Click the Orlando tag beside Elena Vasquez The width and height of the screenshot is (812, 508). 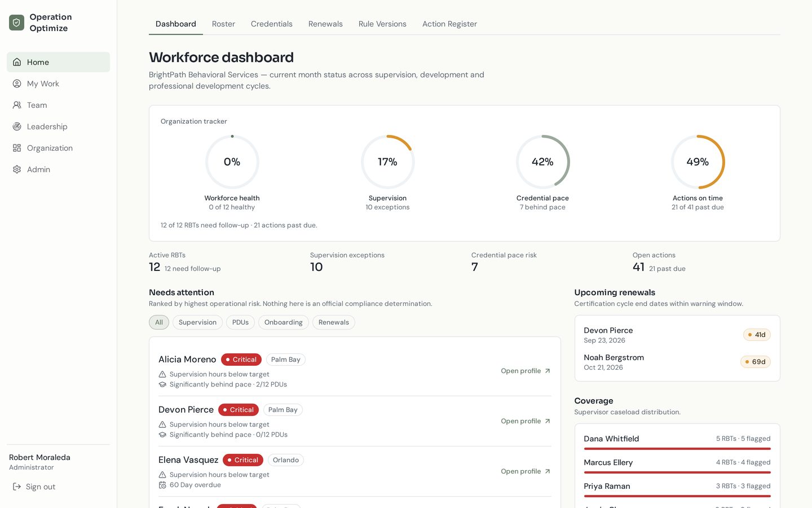(286, 460)
